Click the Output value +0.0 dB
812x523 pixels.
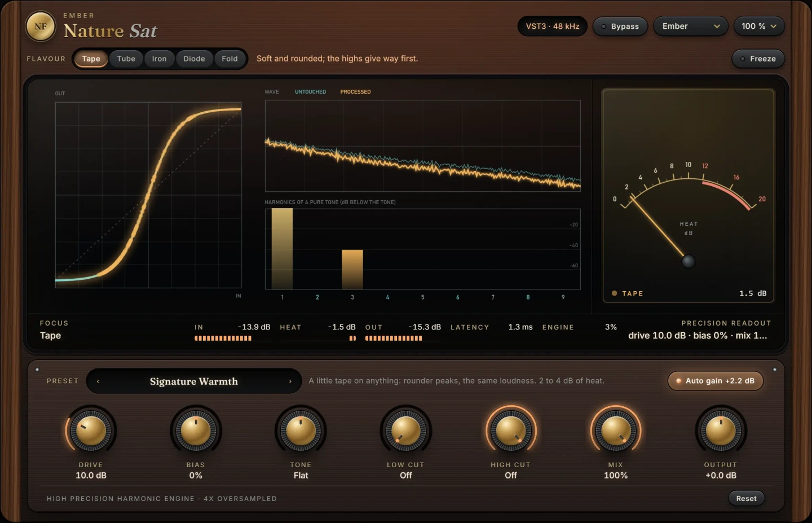tap(721, 476)
